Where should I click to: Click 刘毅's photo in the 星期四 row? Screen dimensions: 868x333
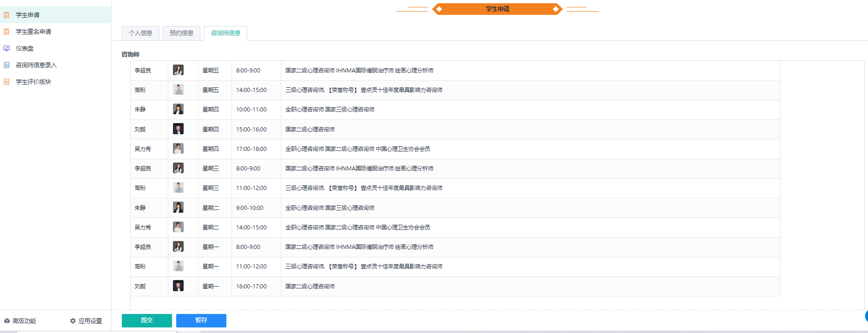point(178,129)
